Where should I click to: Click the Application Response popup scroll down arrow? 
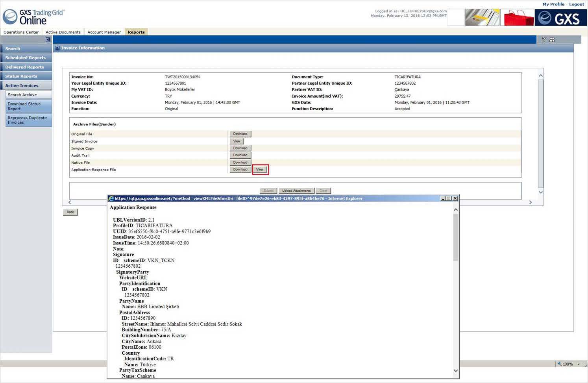(456, 371)
